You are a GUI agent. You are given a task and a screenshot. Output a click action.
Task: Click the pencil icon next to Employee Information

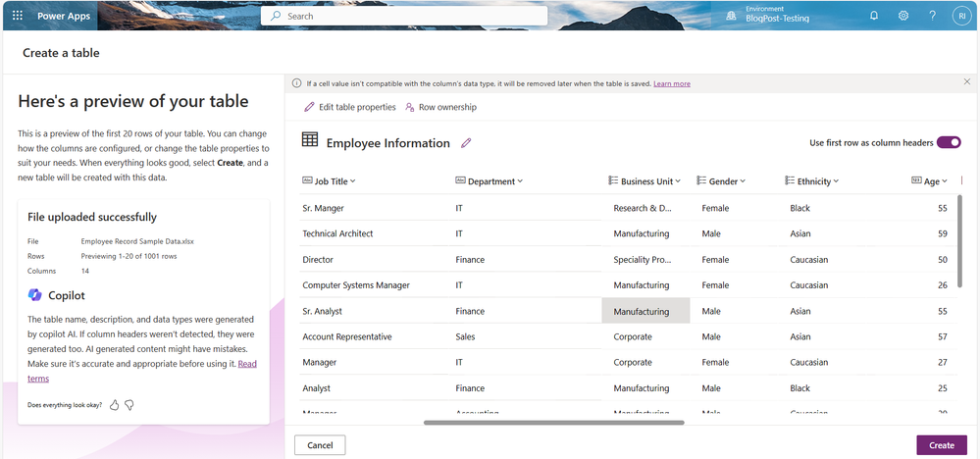pos(465,143)
